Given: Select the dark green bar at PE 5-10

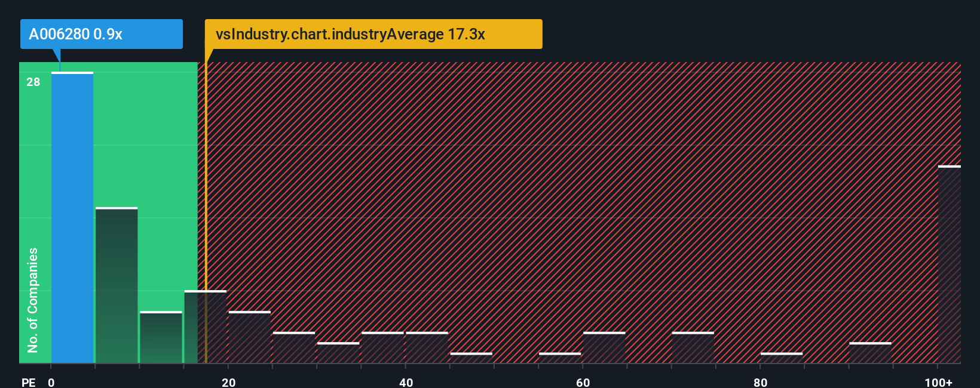Looking at the screenshot, I should pyautogui.click(x=117, y=285).
